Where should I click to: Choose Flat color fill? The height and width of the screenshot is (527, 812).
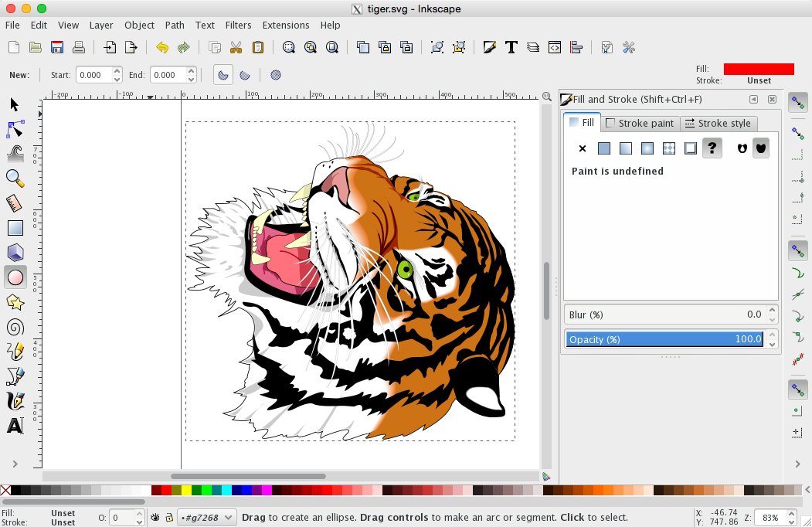(604, 148)
